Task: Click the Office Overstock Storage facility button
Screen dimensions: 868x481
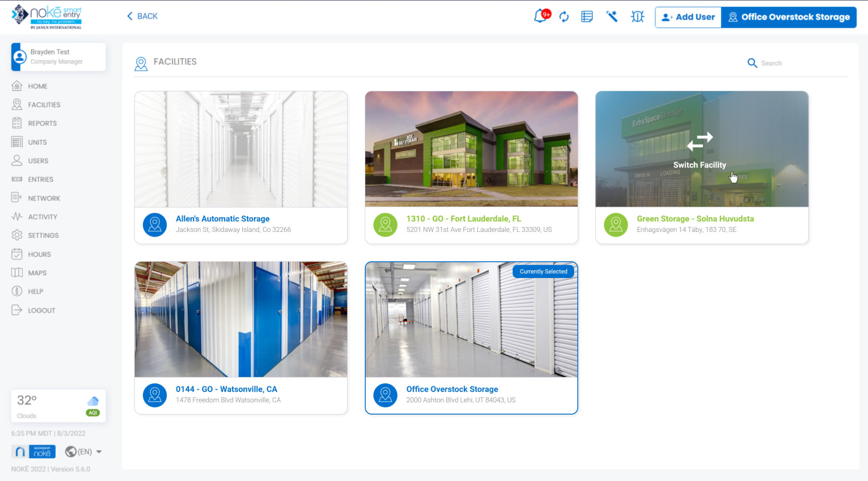Action: point(789,17)
